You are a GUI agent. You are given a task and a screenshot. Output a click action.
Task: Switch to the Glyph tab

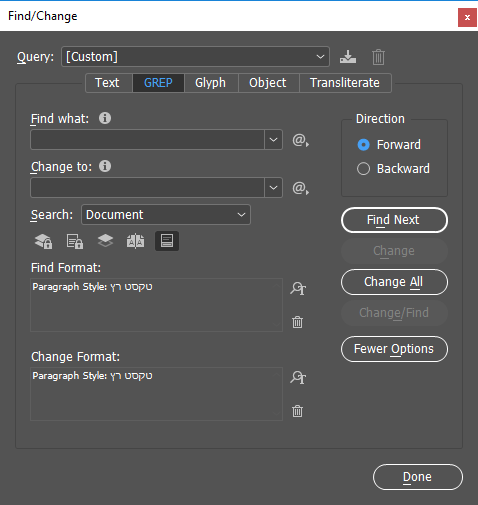tap(210, 83)
